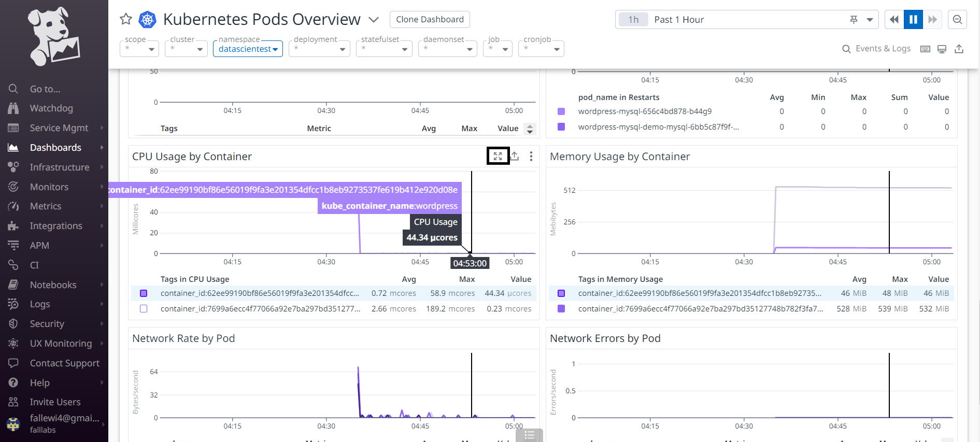Open the Past 1 Hour time selector
Screen dimensions: 980x442
pos(746,20)
